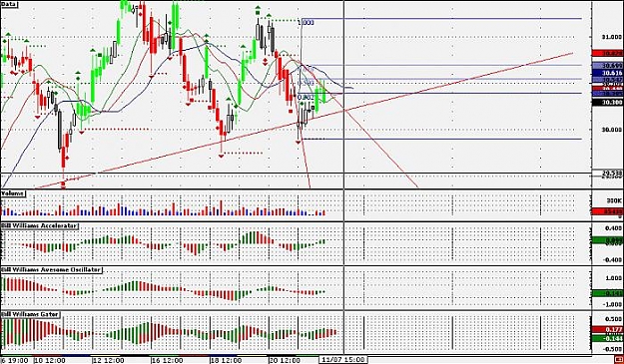Click the 10 12:00 time axis label

pyautogui.click(x=49, y=360)
